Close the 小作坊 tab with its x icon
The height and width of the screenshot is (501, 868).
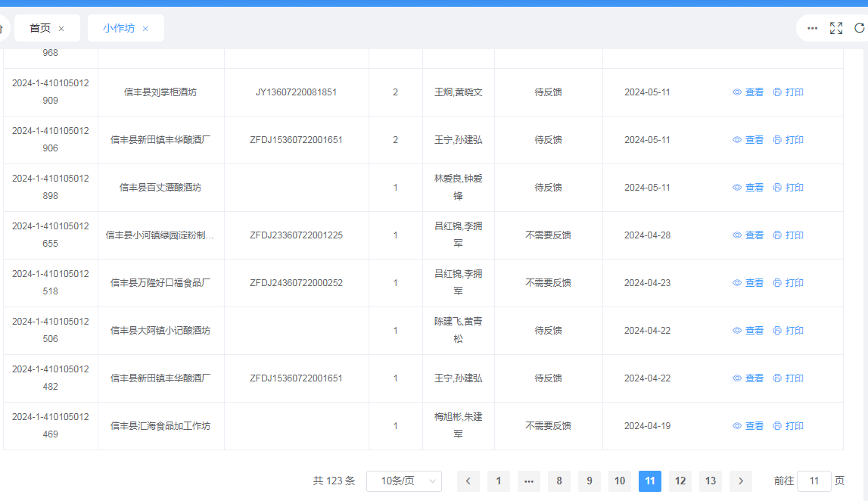click(145, 29)
